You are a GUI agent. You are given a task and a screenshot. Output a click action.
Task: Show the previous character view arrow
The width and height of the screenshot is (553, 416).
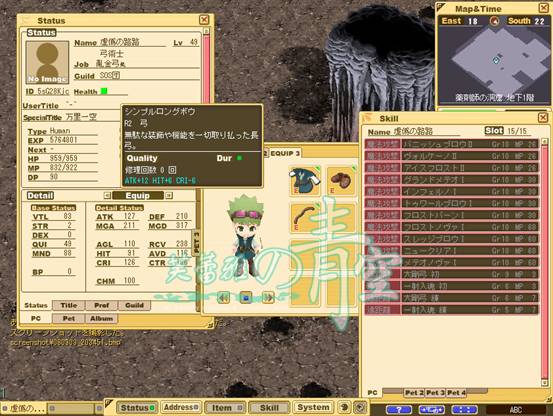tap(223, 298)
